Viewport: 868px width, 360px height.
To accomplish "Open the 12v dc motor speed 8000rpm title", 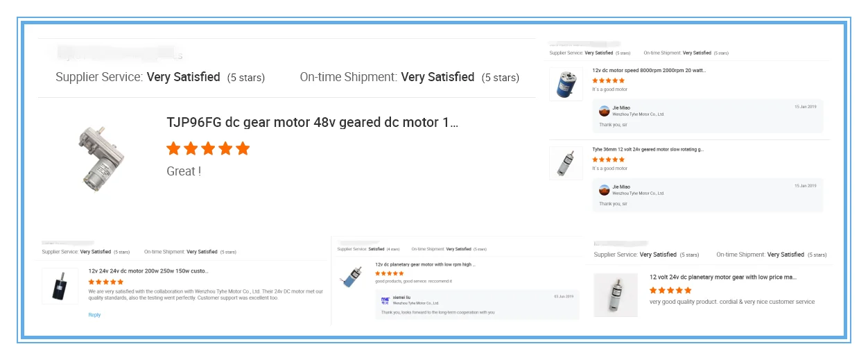I will (x=649, y=71).
